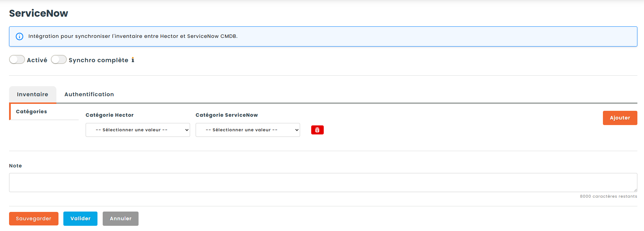Click the integration description text in banner
The height and width of the screenshot is (231, 644).
133,36
